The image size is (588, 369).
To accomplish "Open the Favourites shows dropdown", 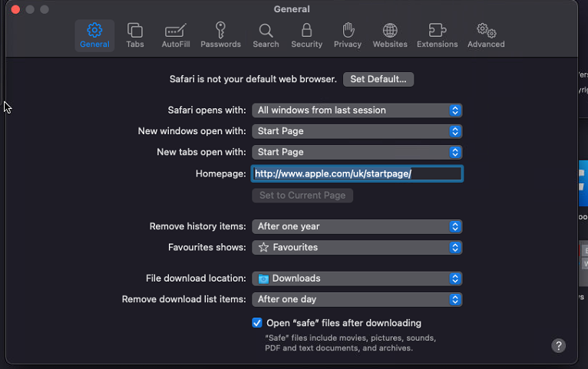I will click(357, 248).
